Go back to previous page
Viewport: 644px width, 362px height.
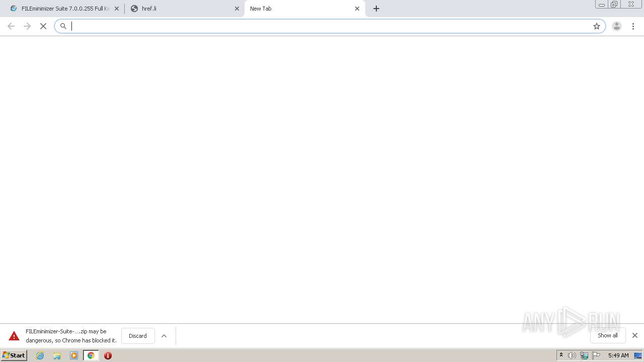pyautogui.click(x=11, y=26)
